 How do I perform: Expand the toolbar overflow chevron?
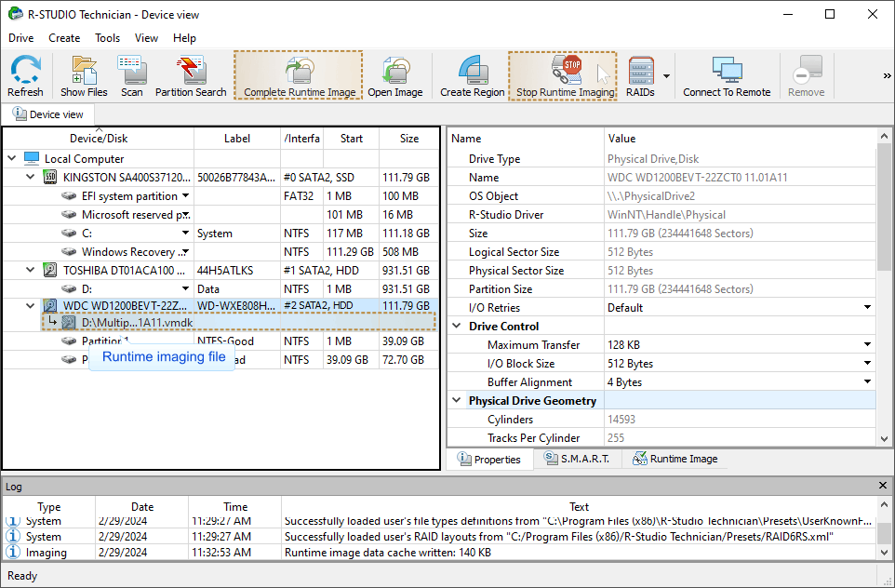tap(887, 76)
